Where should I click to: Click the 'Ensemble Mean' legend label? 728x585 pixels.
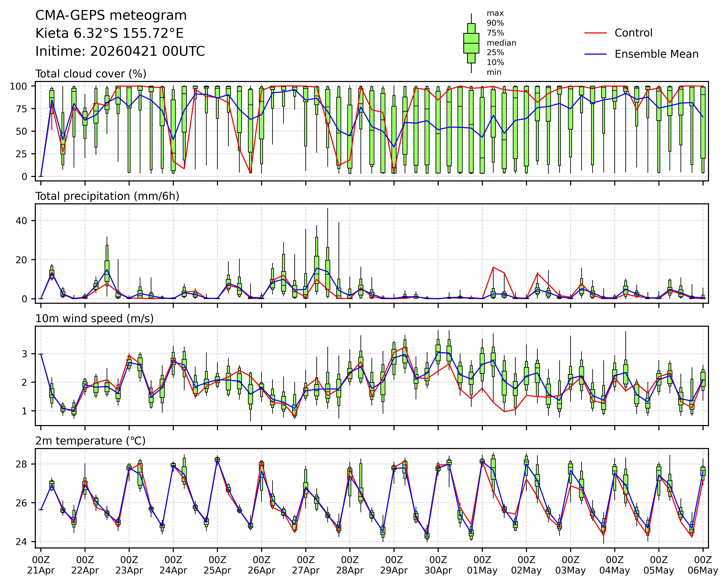(656, 54)
